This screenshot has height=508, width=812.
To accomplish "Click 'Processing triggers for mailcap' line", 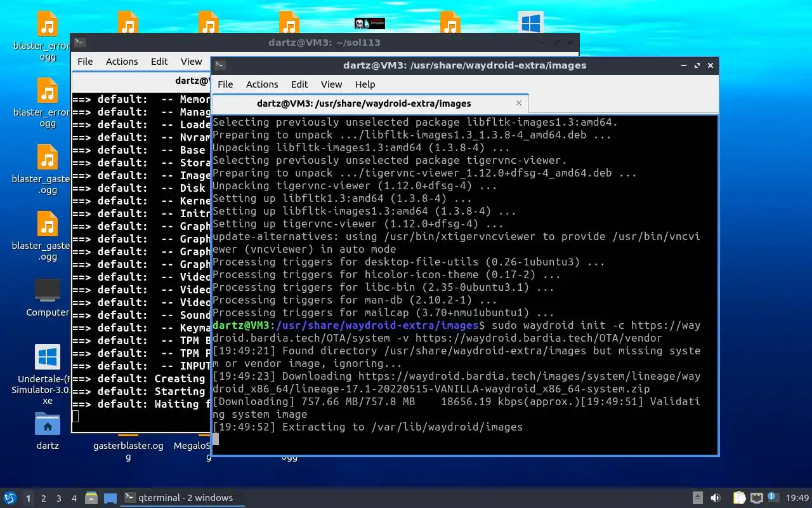I will tap(383, 312).
